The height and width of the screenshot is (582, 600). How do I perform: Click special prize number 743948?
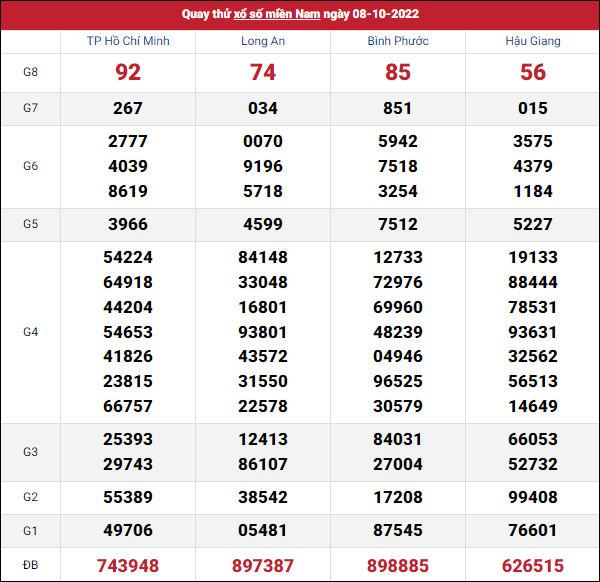coord(128,566)
